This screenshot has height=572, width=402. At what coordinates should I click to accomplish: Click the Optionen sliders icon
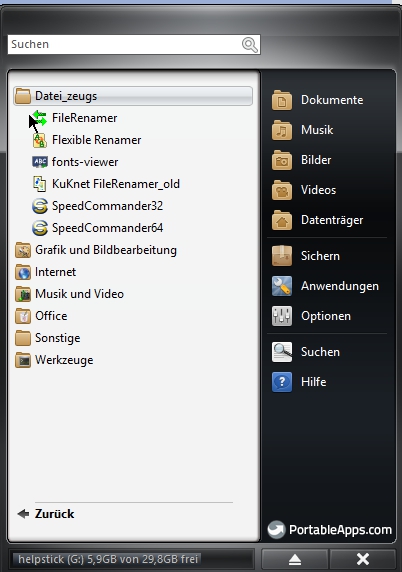point(282,316)
